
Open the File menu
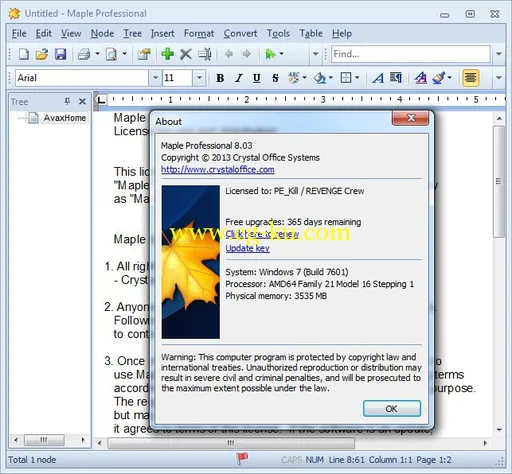click(19, 34)
